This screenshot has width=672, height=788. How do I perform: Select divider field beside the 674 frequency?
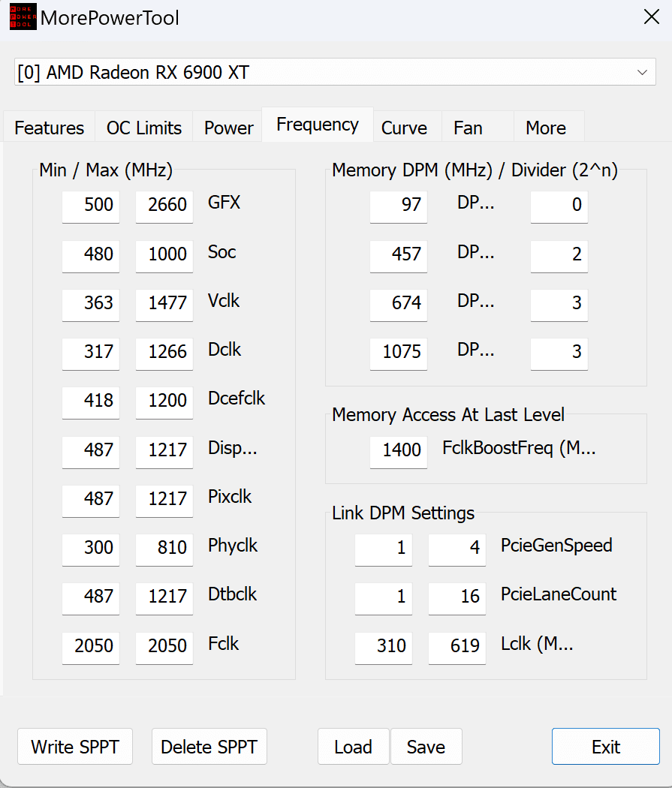559,304
